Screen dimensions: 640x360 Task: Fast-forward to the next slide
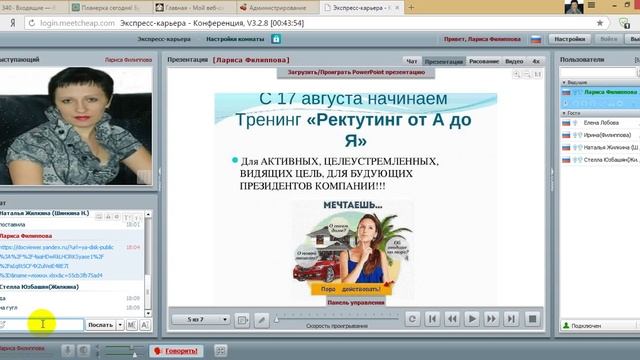coord(491,319)
